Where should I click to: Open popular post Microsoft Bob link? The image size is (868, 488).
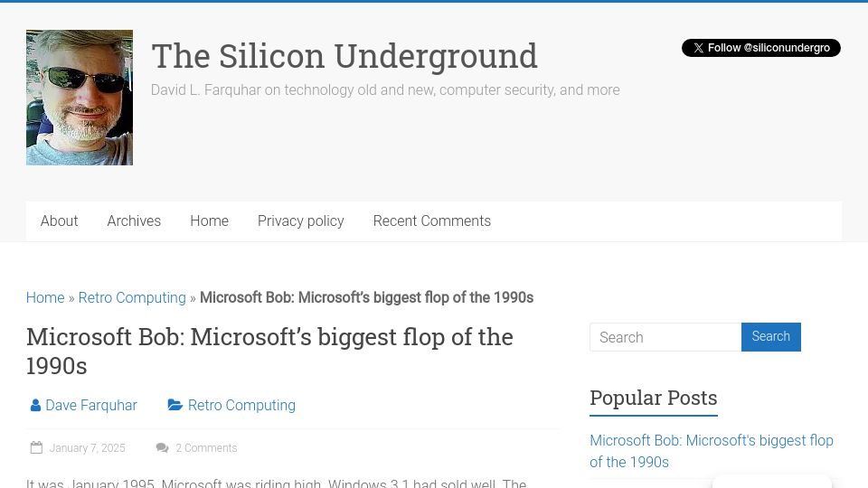click(x=712, y=451)
